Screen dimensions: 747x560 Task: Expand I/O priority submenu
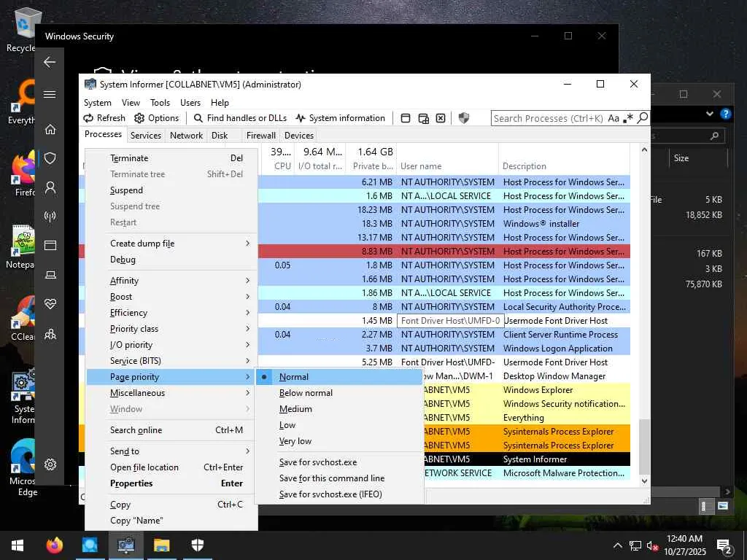coord(171,345)
